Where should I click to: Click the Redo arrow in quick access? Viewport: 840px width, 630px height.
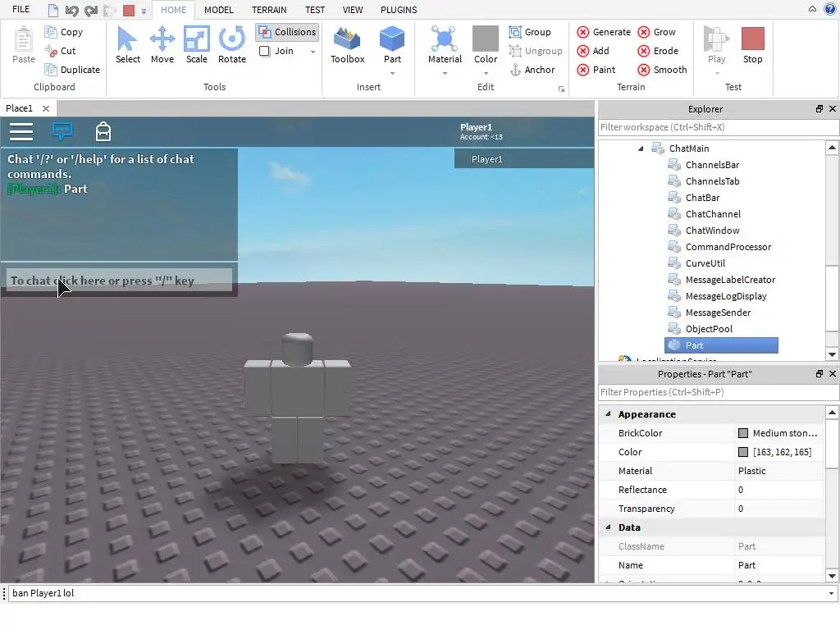(x=90, y=10)
